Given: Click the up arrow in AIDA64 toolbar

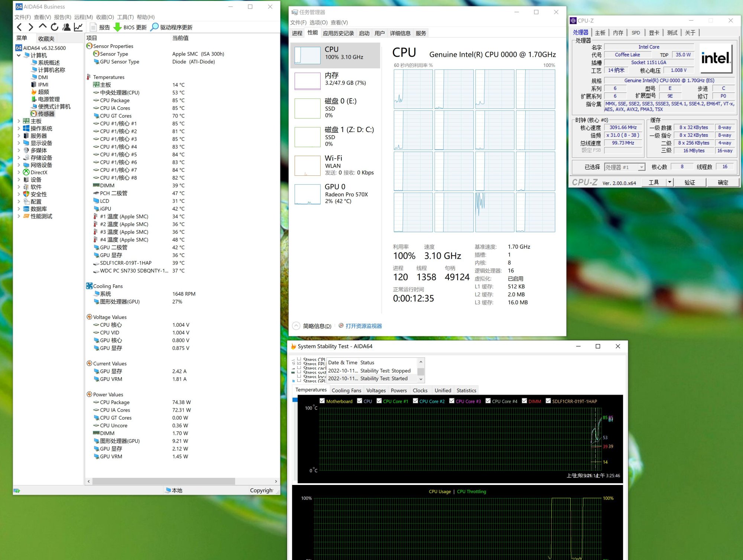Looking at the screenshot, I should coord(43,27).
